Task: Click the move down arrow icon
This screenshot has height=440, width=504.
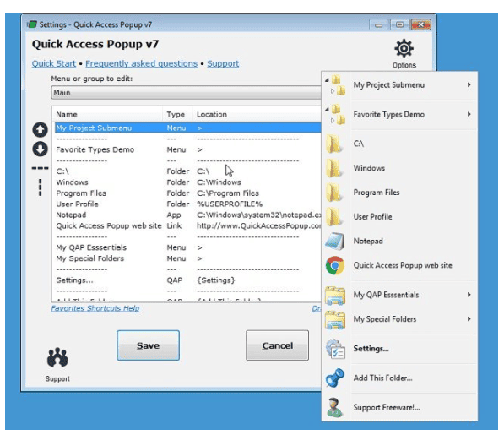Action: pos(40,149)
